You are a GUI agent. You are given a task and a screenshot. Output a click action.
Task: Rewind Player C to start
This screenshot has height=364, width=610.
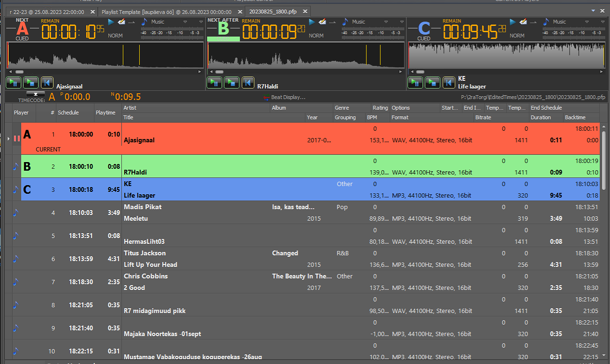[449, 83]
